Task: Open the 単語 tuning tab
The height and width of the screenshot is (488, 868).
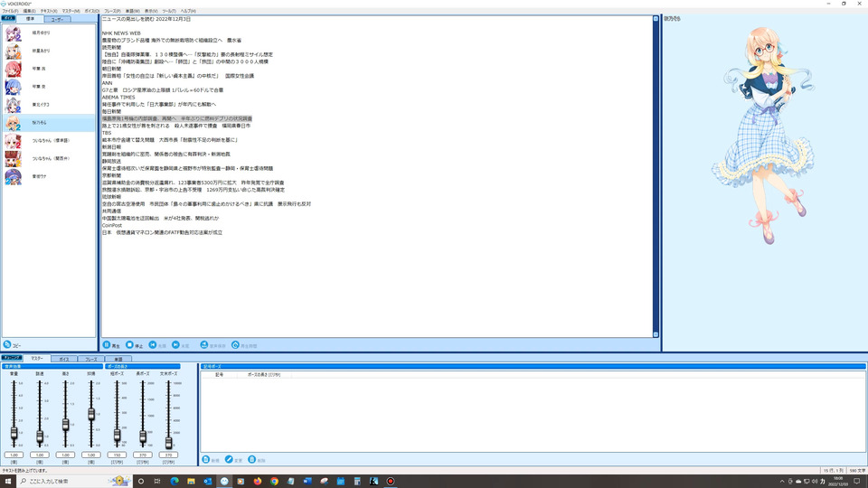Action: [118, 359]
